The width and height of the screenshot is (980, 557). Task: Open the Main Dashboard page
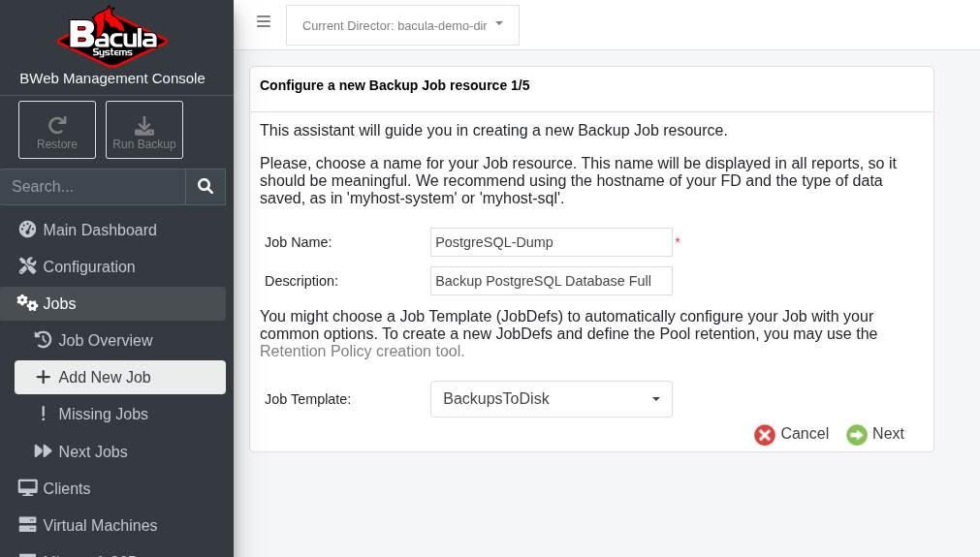[99, 230]
